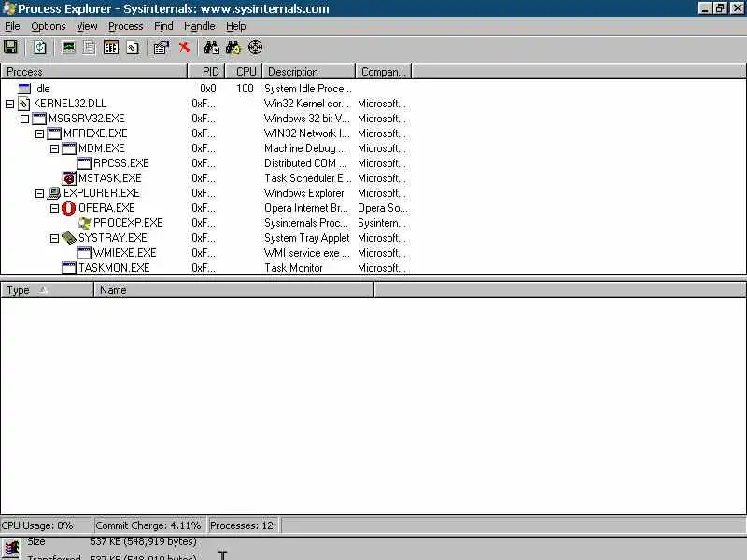Toggle the process tree view icon
Viewport: 747px width, 560px height.
[x=89, y=48]
